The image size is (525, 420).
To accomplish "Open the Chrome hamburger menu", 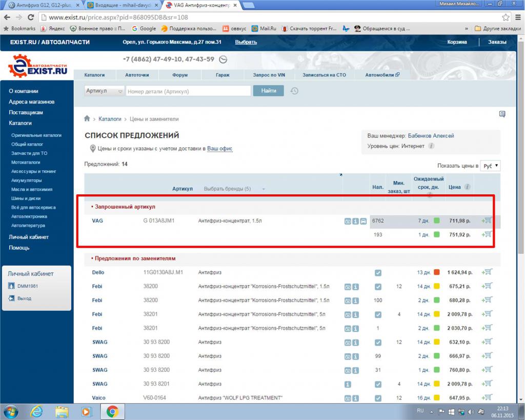I will click(x=518, y=17).
